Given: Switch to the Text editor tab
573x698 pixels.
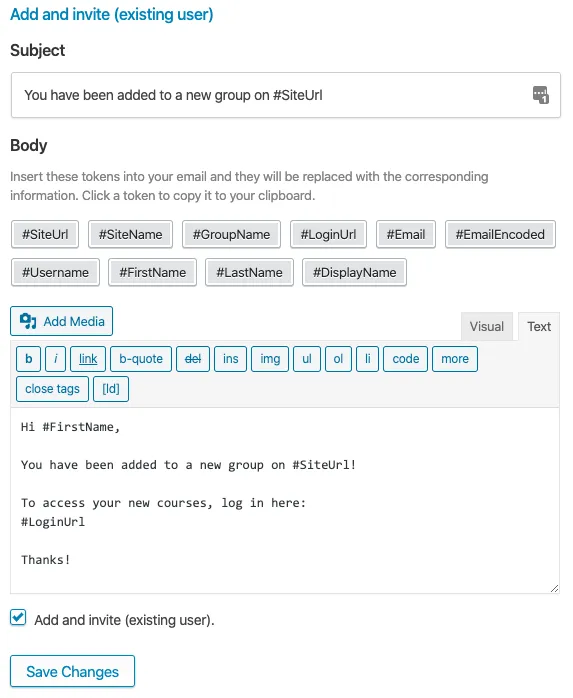Looking at the screenshot, I should coord(539,326).
